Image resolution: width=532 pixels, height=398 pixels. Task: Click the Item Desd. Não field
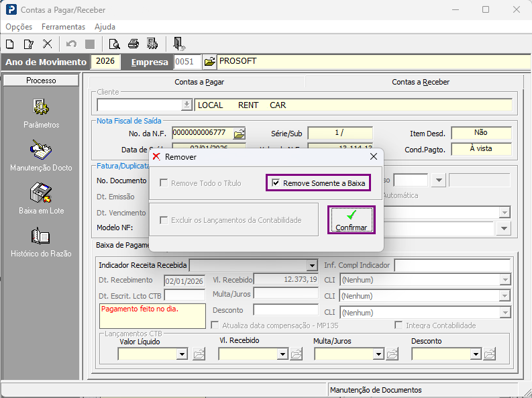(x=481, y=133)
